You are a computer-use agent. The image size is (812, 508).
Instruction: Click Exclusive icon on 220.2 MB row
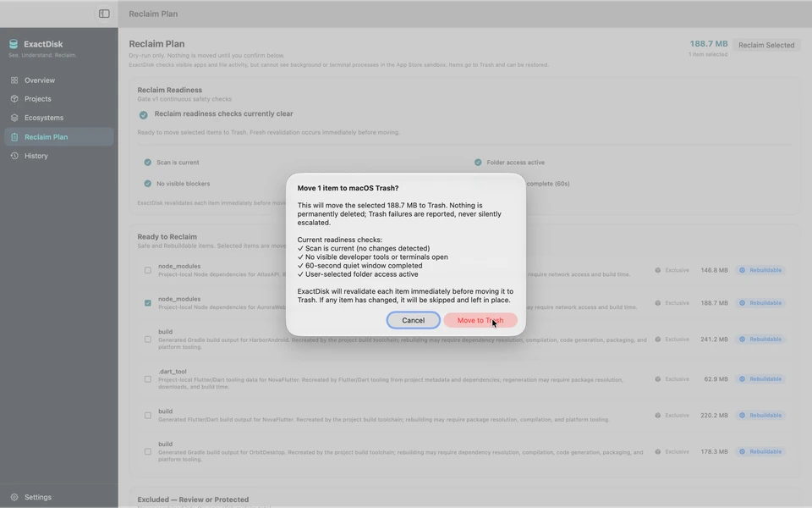tap(658, 415)
